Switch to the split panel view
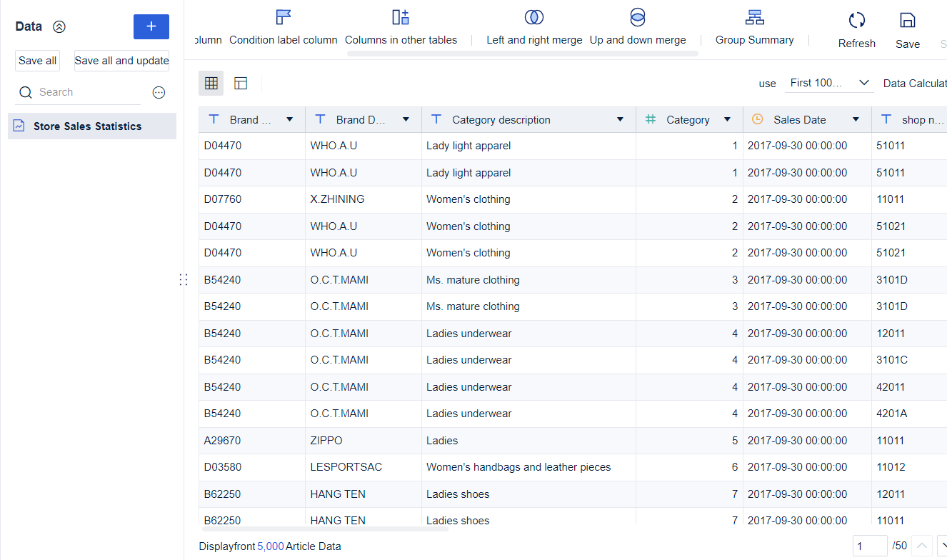 [x=241, y=83]
